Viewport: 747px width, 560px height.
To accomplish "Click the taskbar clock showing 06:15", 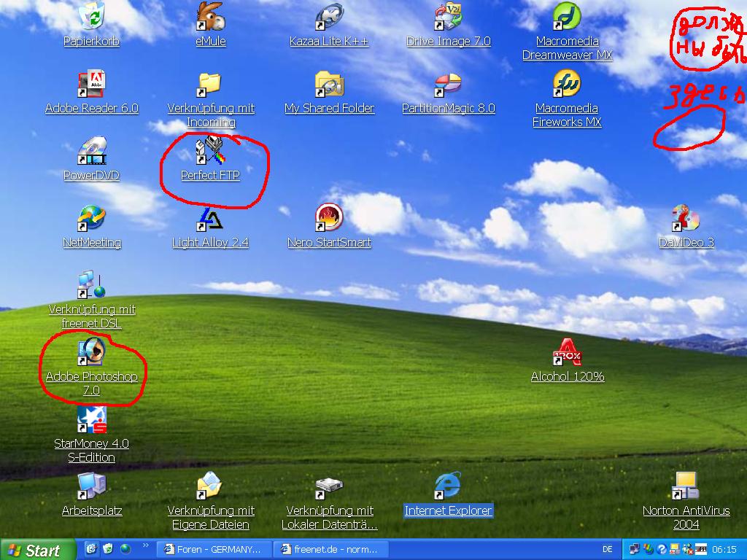I will (724, 550).
